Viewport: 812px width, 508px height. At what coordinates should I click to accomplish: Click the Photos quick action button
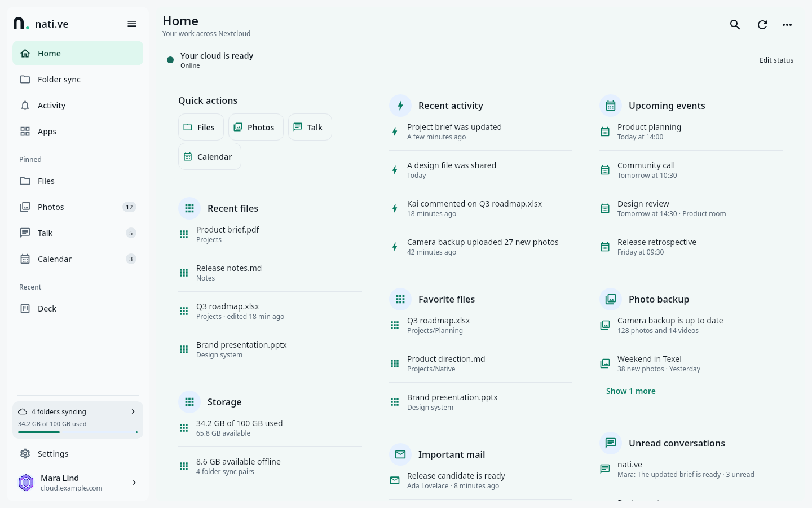coord(256,127)
